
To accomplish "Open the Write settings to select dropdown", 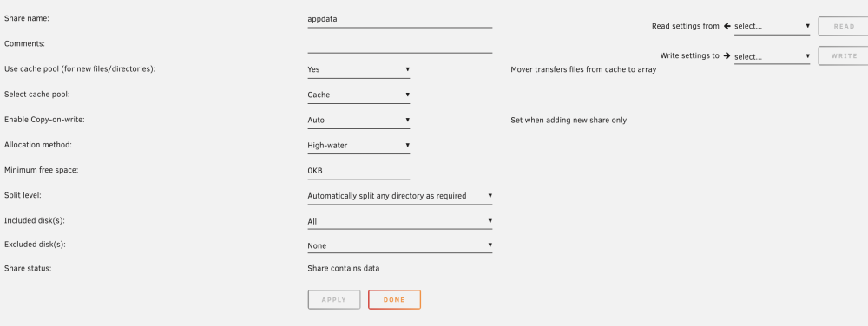I will pyautogui.click(x=773, y=56).
